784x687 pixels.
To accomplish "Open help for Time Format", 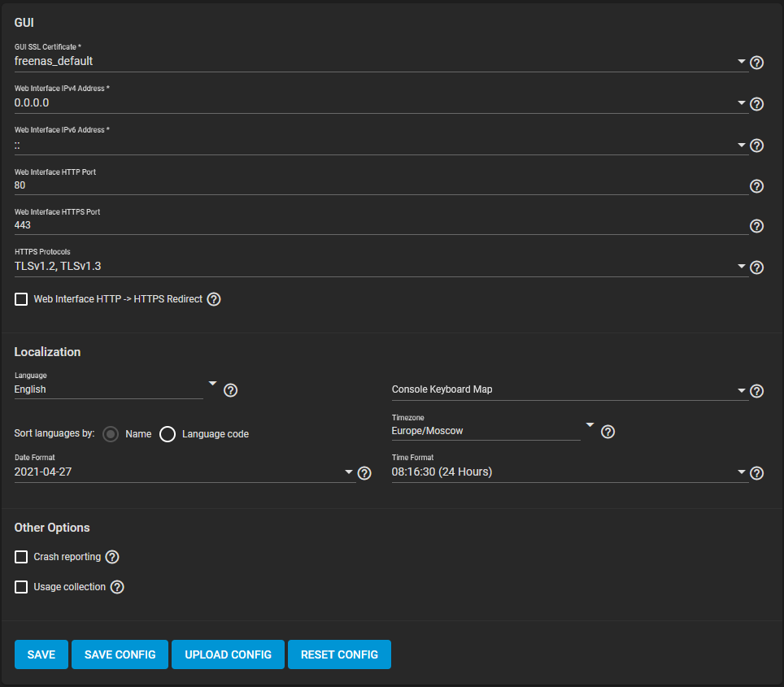I will 756,473.
